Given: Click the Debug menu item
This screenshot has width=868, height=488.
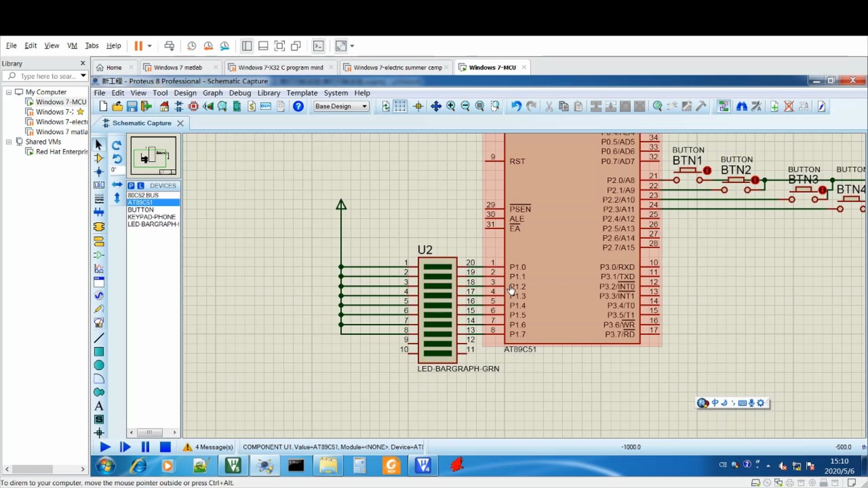Looking at the screenshot, I should [x=240, y=93].
